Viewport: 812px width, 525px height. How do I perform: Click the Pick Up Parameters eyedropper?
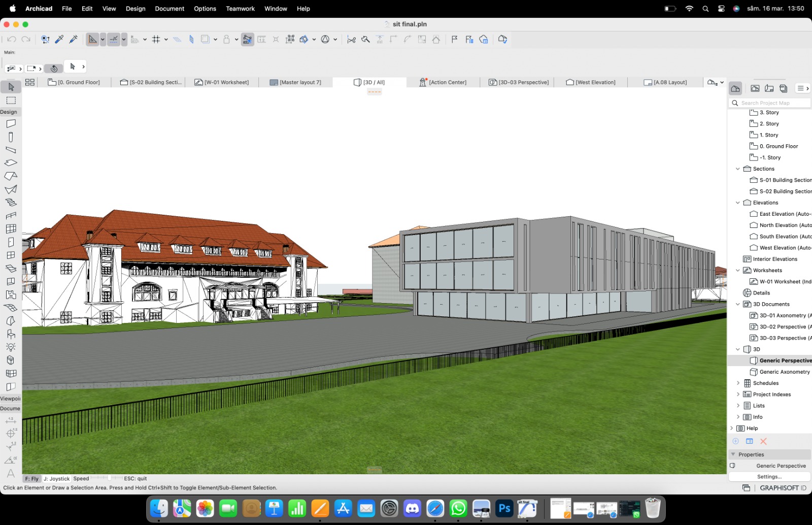coord(59,39)
